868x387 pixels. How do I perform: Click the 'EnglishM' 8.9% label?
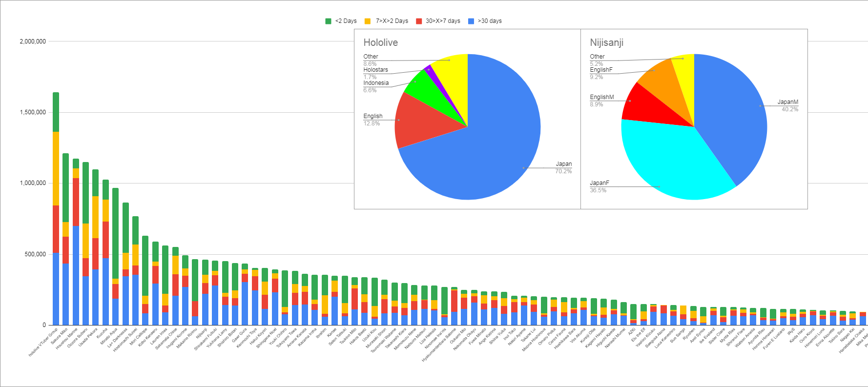click(x=602, y=101)
